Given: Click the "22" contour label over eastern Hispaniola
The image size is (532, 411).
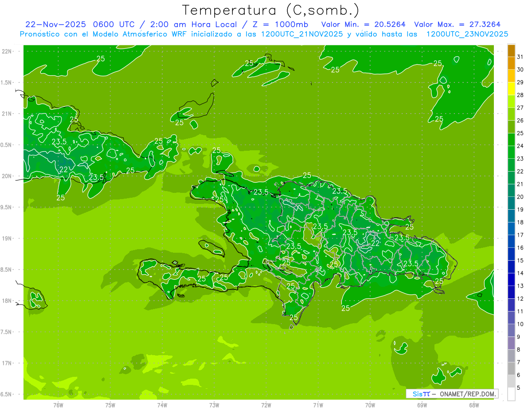Looking at the screenshot, I should pyautogui.click(x=375, y=243).
